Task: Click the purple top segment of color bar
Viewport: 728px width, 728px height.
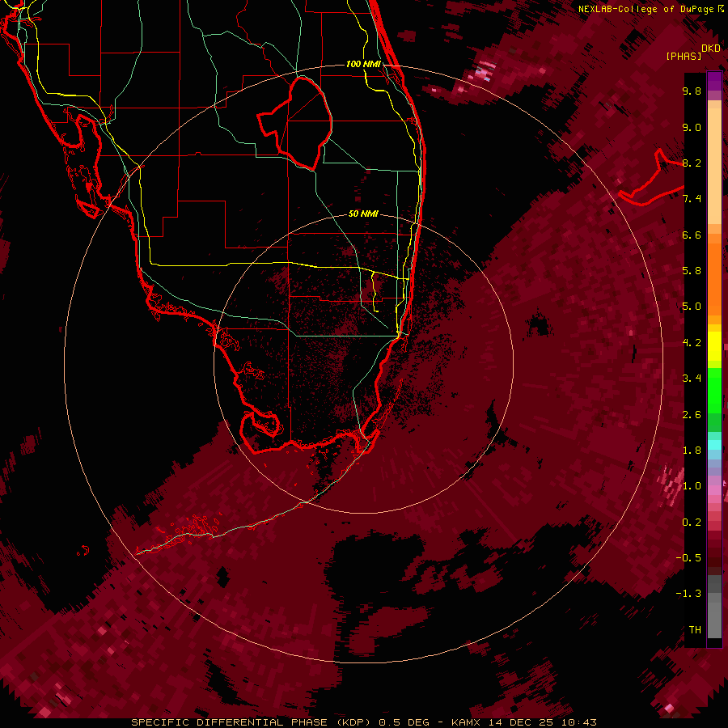Action: pyautogui.click(x=714, y=81)
